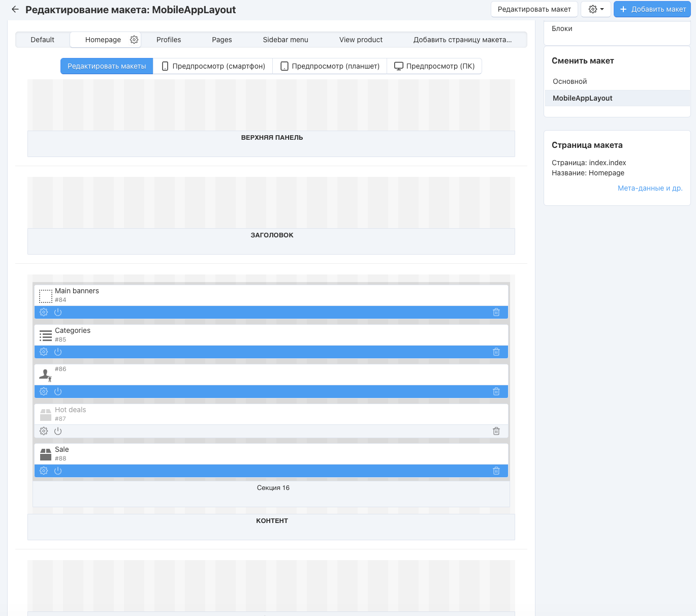Open Homepage tab gear settings
This screenshot has height=616, width=696.
click(134, 40)
